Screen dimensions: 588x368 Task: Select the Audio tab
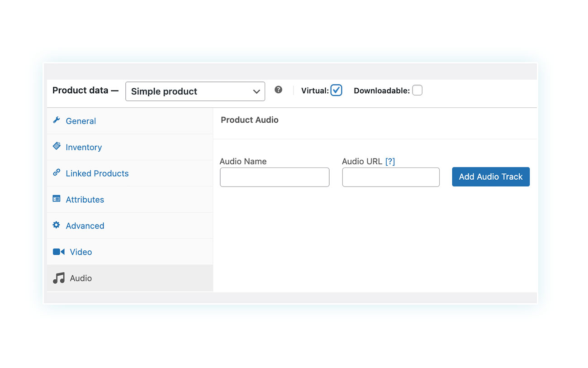[130, 278]
